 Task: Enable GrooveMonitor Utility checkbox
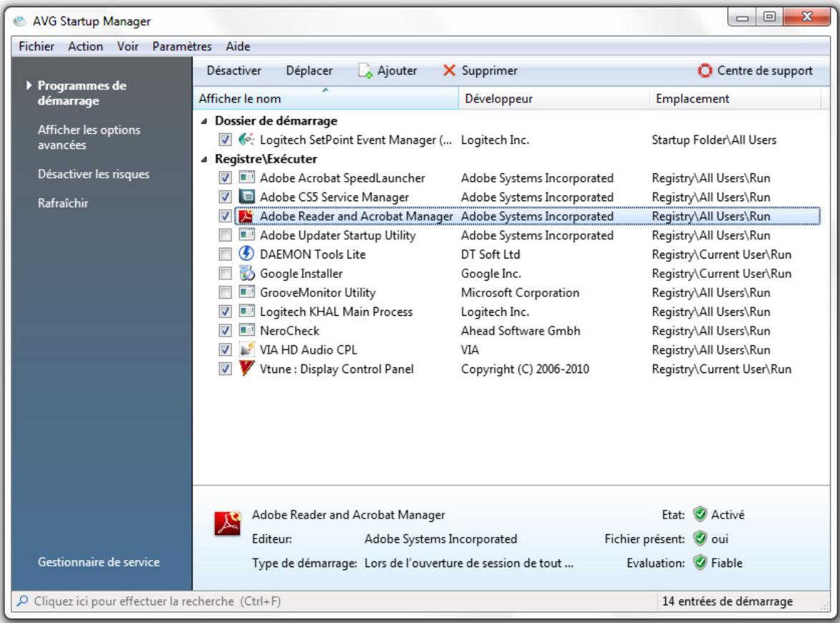click(x=225, y=292)
